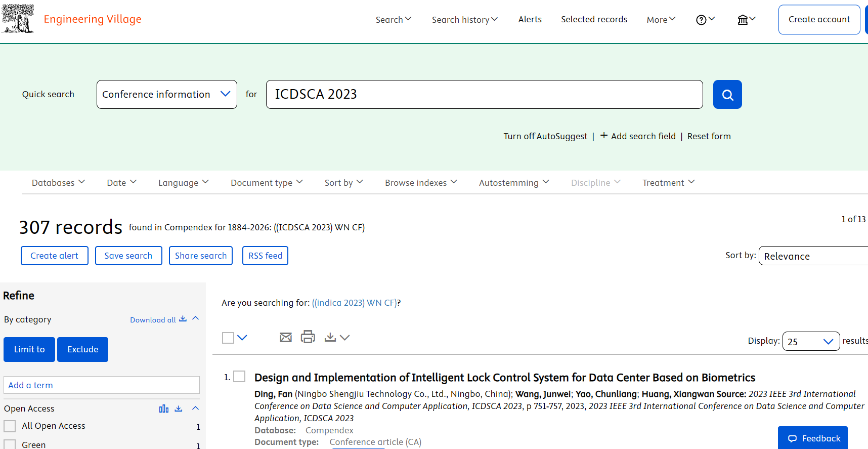
Task: Click the ICDSCA 2023 search input field
Action: [485, 95]
